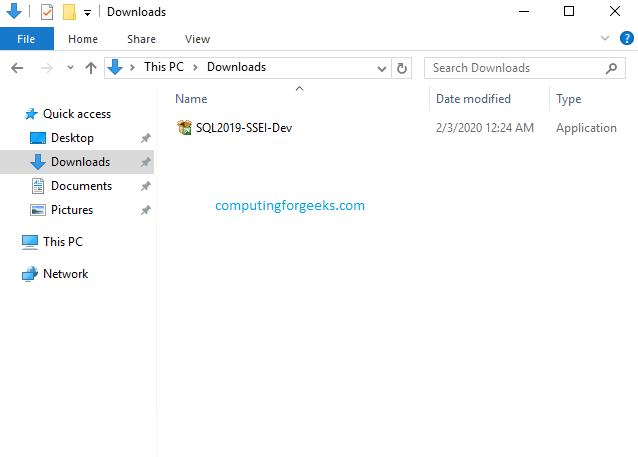Click the Properties checkmark icon in quick access toolbar

coord(47,12)
